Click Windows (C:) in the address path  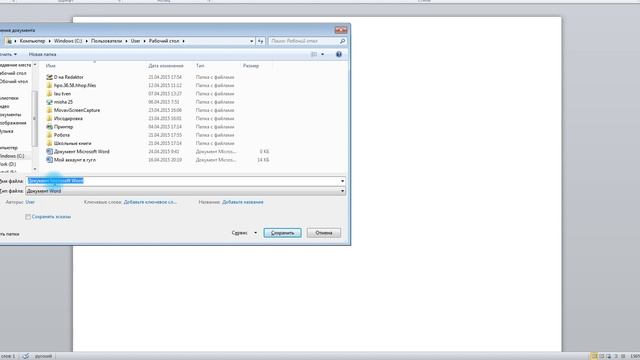pos(68,41)
